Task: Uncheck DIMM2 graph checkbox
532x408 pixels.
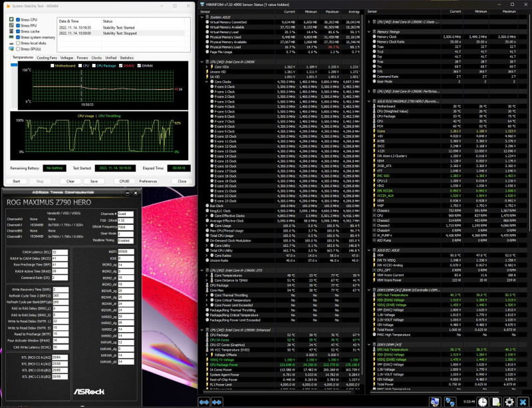Action: 121,66
